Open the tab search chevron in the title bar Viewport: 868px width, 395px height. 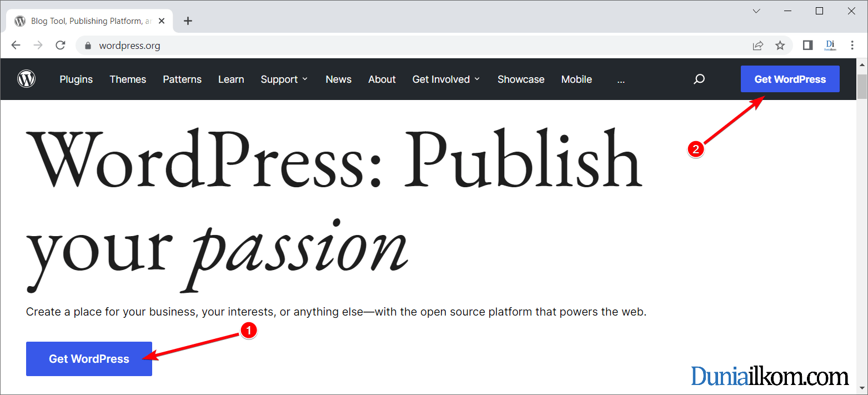(x=756, y=11)
